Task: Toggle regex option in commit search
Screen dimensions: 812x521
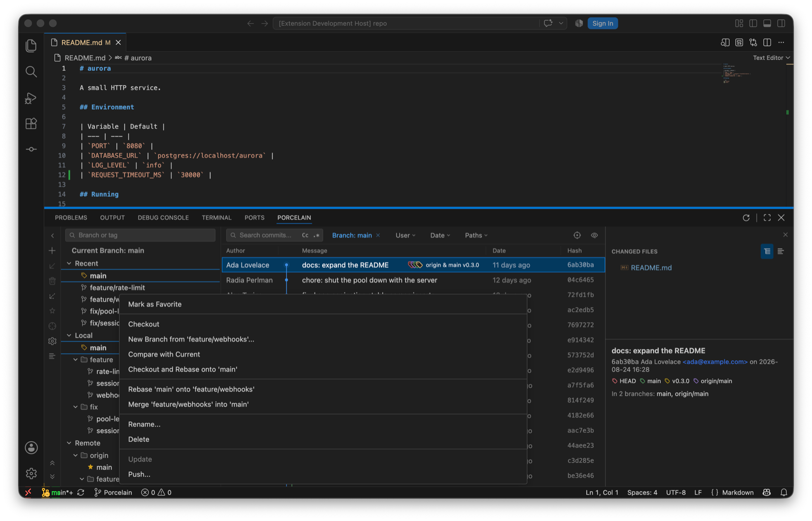Action: point(317,235)
